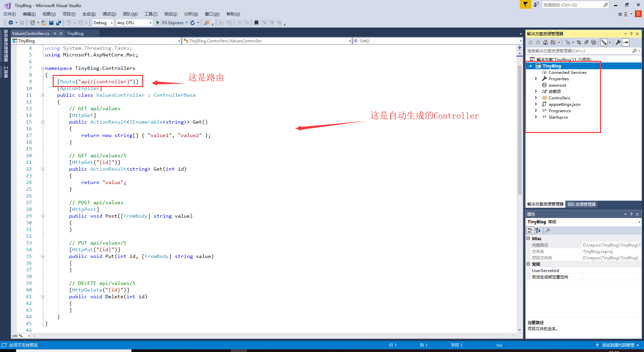The image size is (644, 352).
Task: Start debugging with the green IIS Express arrow
Action: 158,23
